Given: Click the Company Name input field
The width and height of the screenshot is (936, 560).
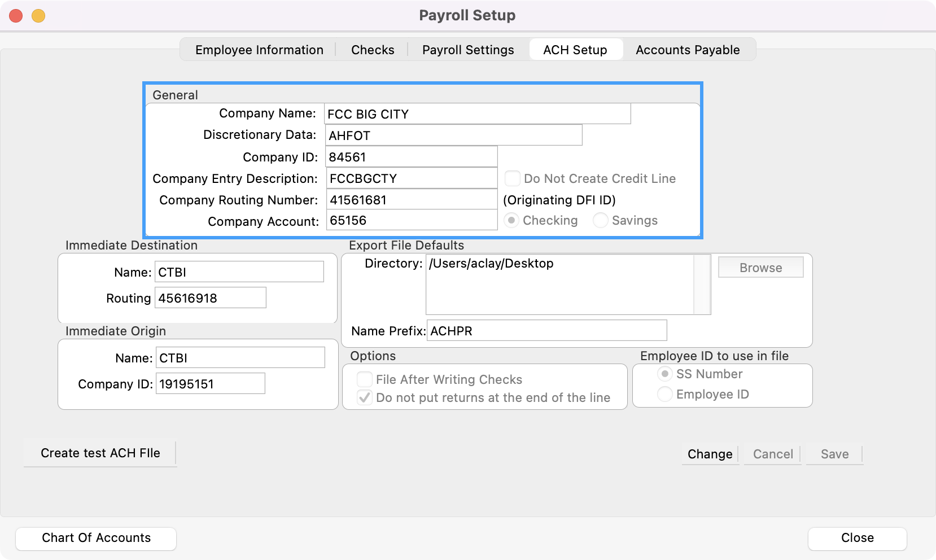Looking at the screenshot, I should point(477,114).
